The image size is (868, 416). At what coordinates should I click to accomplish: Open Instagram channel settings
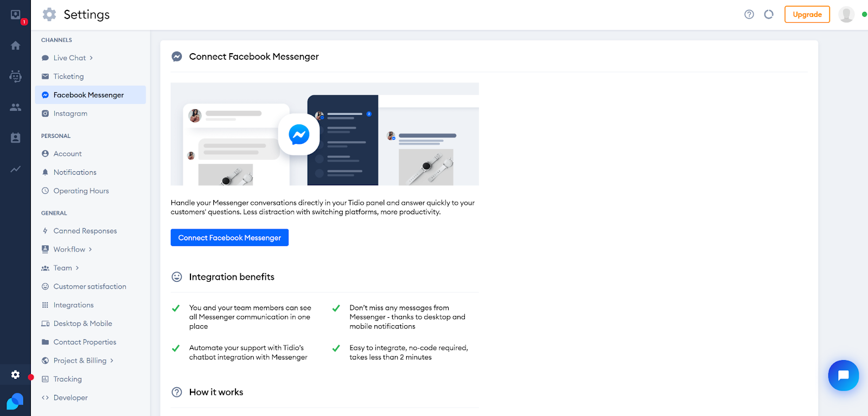click(x=70, y=114)
